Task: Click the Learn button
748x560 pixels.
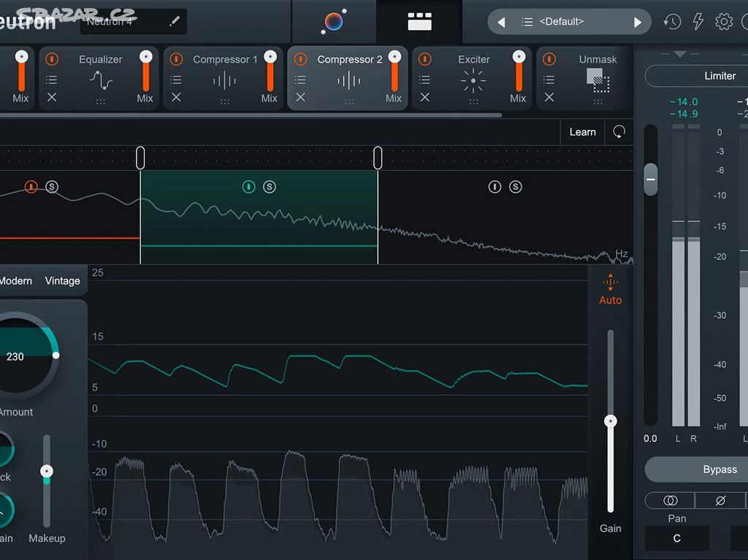Action: pos(582,131)
